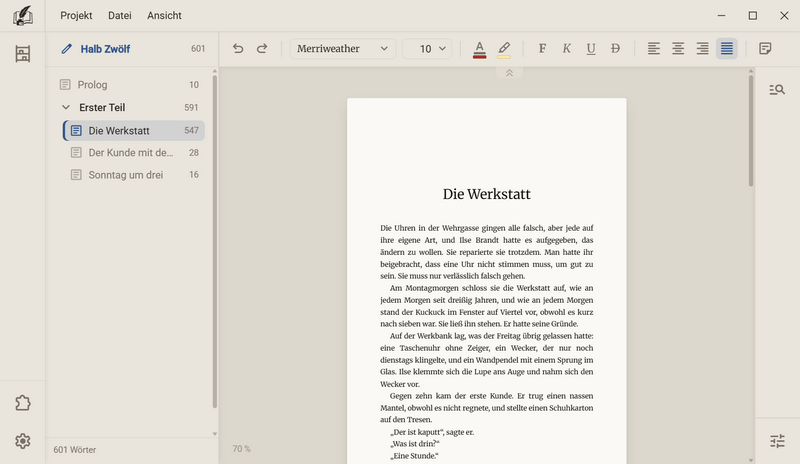
Task: Click the yellow highlight color swatch bar
Action: [x=504, y=57]
